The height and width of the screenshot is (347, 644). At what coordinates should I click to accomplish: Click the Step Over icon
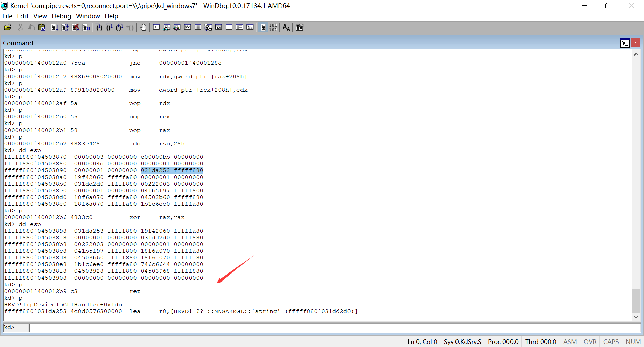109,27
